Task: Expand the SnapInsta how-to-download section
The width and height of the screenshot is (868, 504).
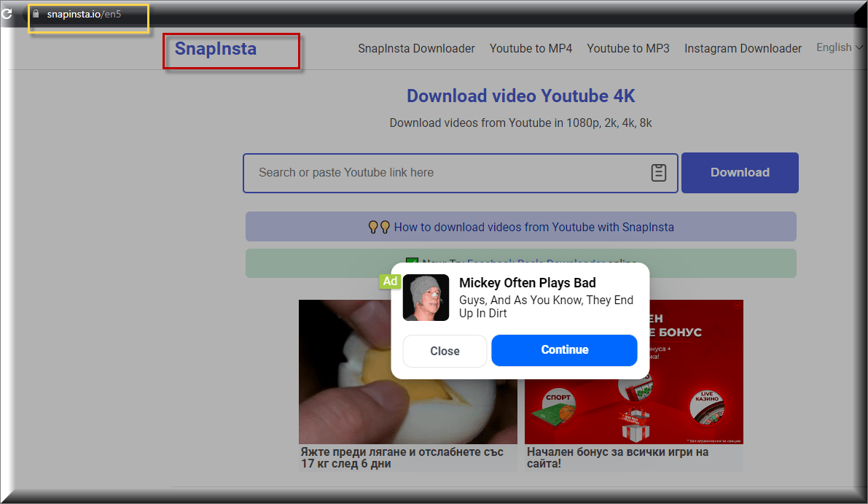Action: pyautogui.click(x=520, y=227)
